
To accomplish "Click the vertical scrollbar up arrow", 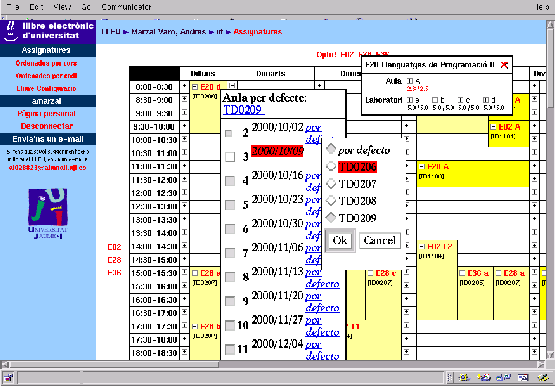I will pos(550,25).
